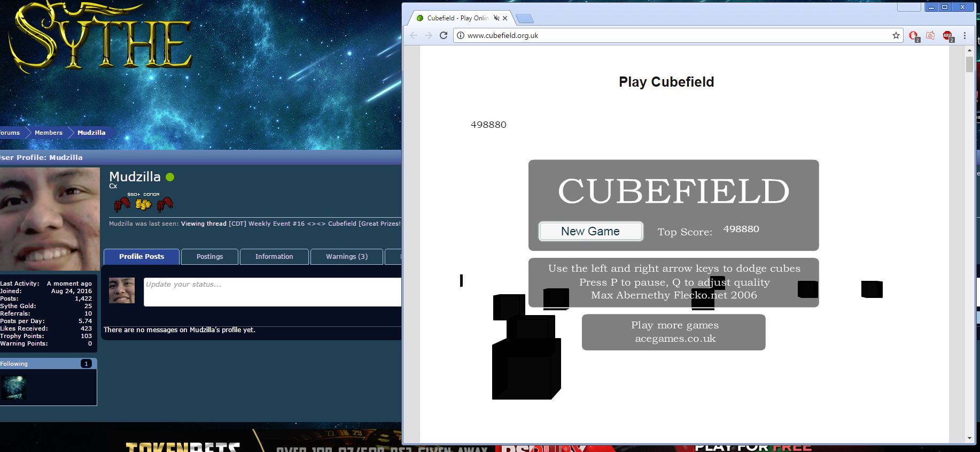Viewport: 980px width, 452px height.
Task: Start a New Game in Cubefield
Action: 590,231
